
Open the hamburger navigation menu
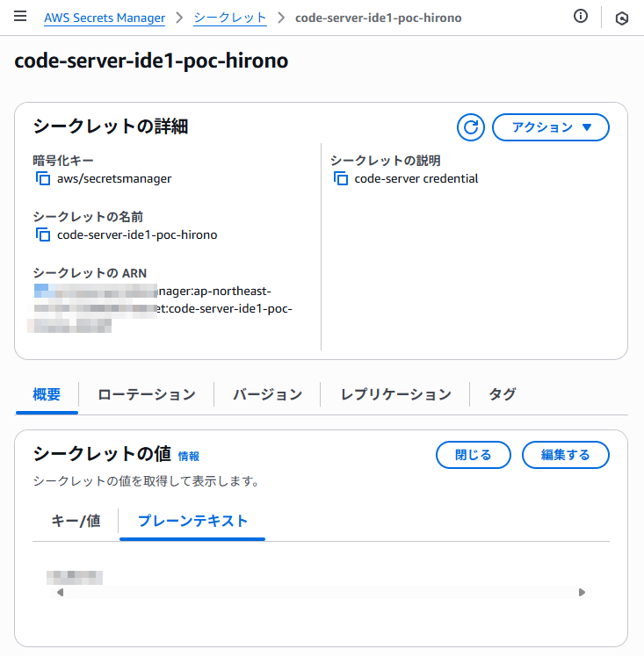20,17
